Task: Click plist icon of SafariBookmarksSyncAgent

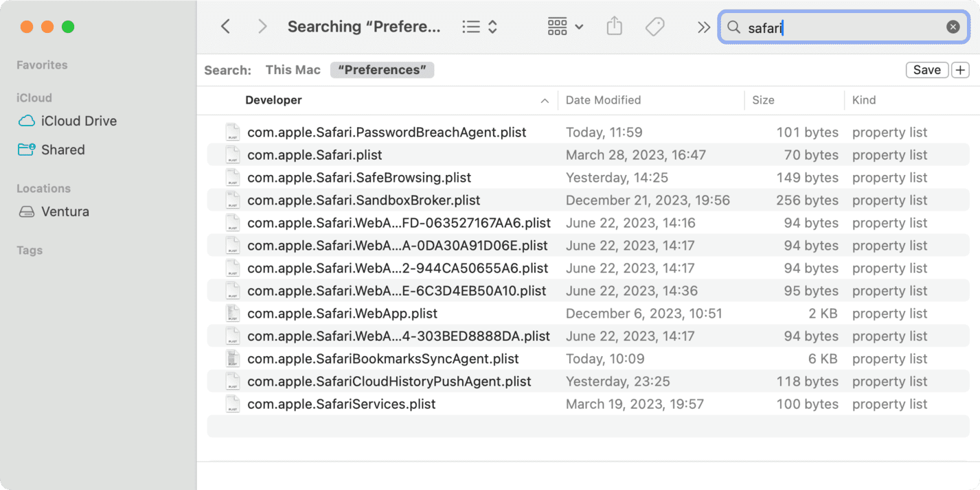Action: coord(233,359)
